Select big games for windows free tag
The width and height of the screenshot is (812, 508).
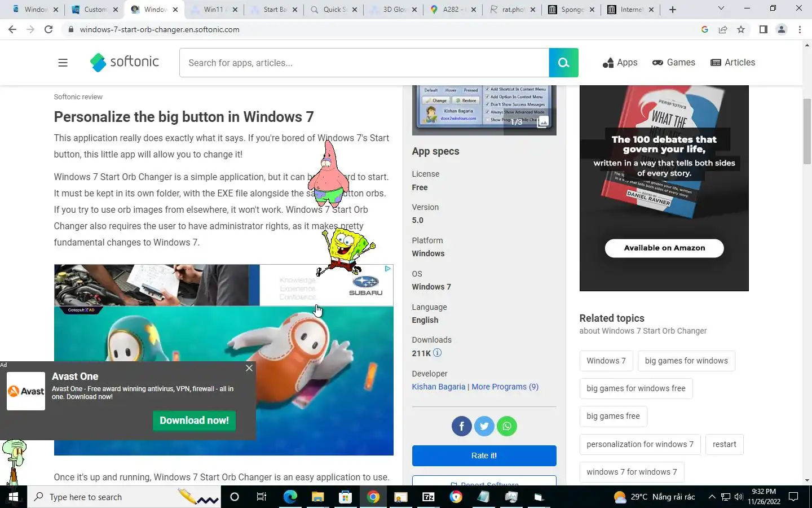click(x=636, y=388)
